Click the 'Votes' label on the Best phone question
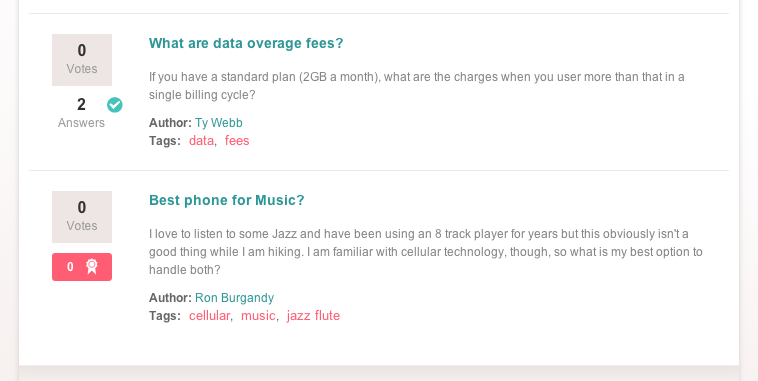Screen dimensions: 758x381 tap(82, 226)
